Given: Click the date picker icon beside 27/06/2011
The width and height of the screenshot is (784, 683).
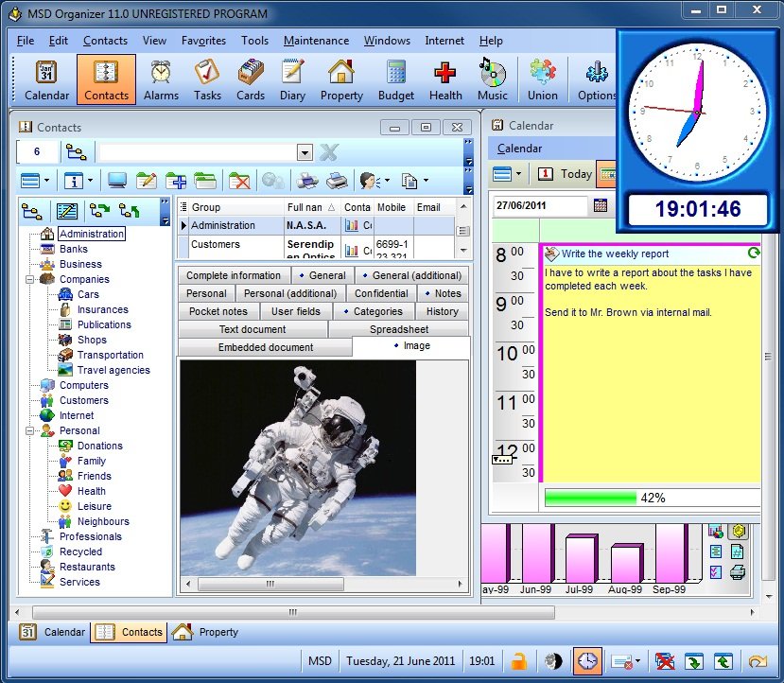Looking at the screenshot, I should coord(600,205).
